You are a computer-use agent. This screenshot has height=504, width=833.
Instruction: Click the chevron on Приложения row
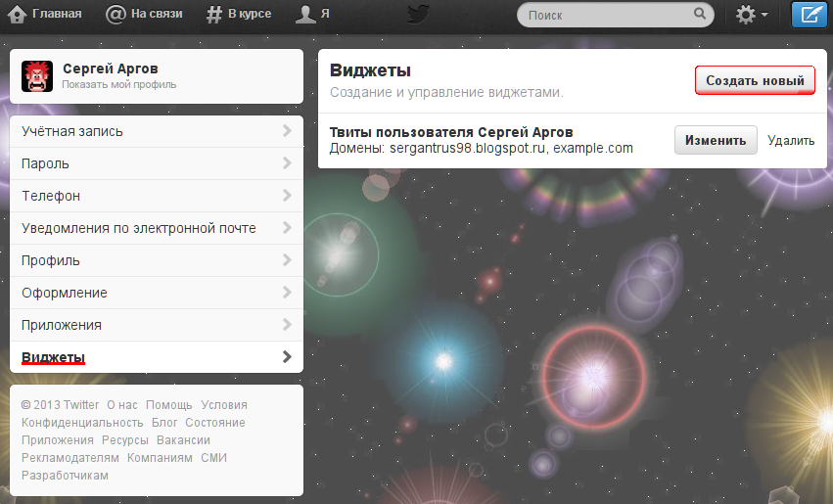pos(287,325)
